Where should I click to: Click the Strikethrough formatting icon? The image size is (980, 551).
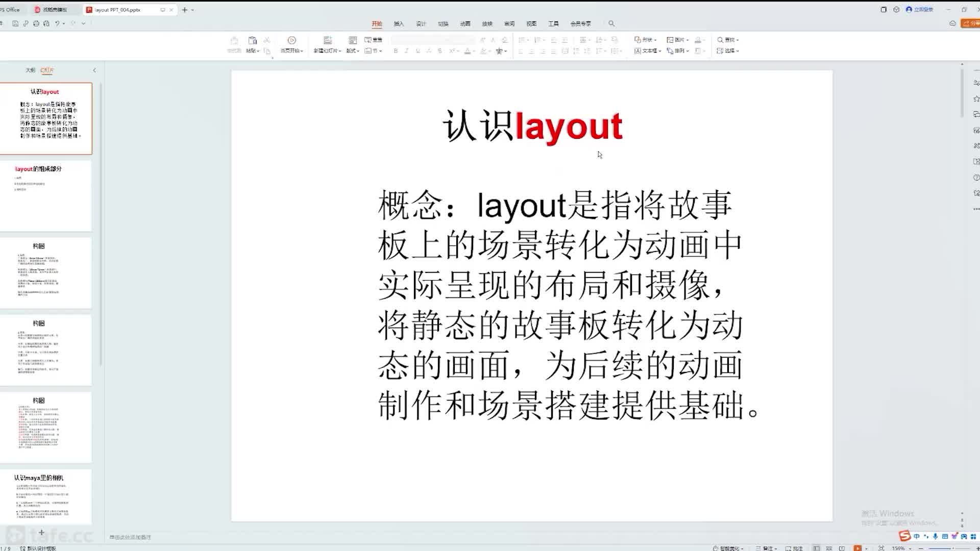[439, 51]
